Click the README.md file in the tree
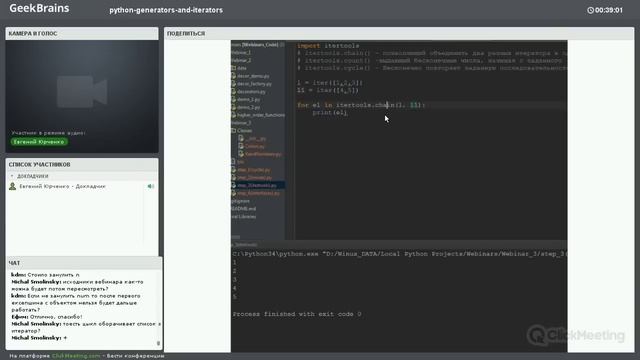Viewport: 640px width, 360px height. [x=244, y=209]
